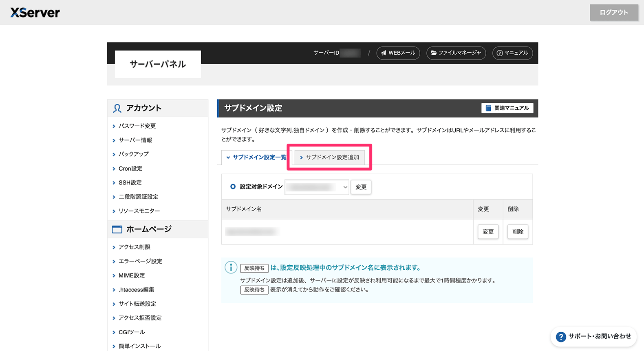Click 削除 button in subdomain row
Viewport: 644px width, 351px height.
click(x=518, y=232)
